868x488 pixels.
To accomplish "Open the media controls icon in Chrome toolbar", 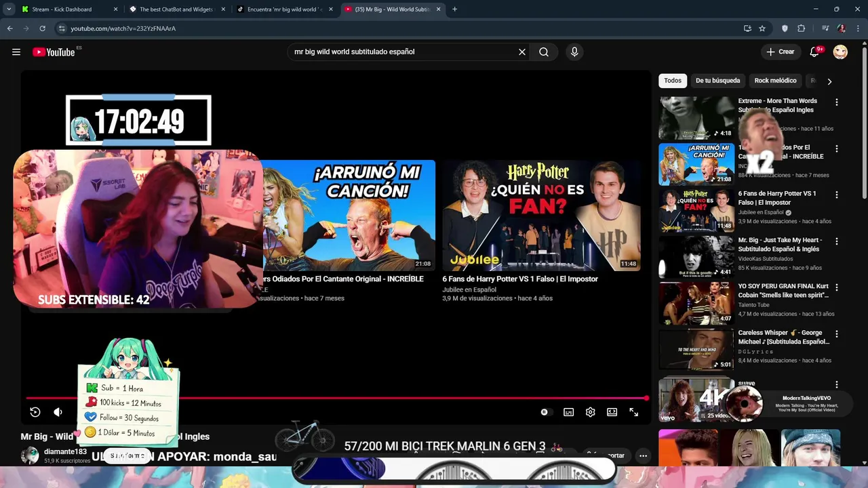I will tap(825, 28).
